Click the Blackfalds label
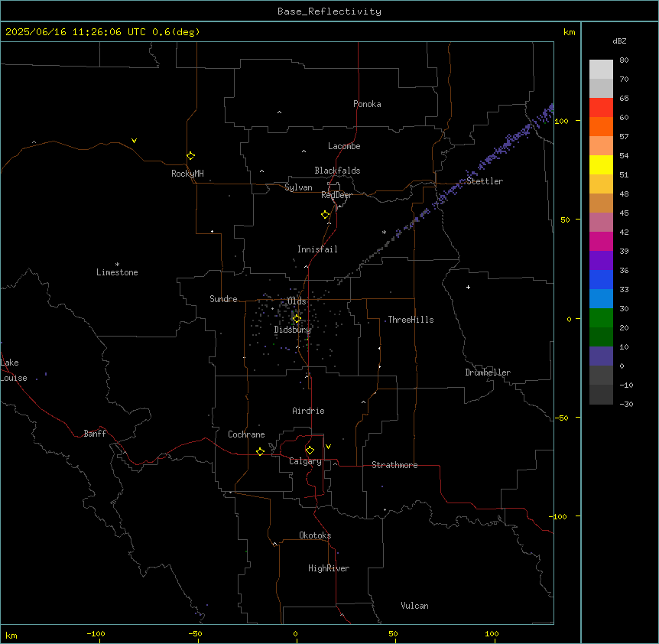The height and width of the screenshot is (644, 659). [x=337, y=171]
